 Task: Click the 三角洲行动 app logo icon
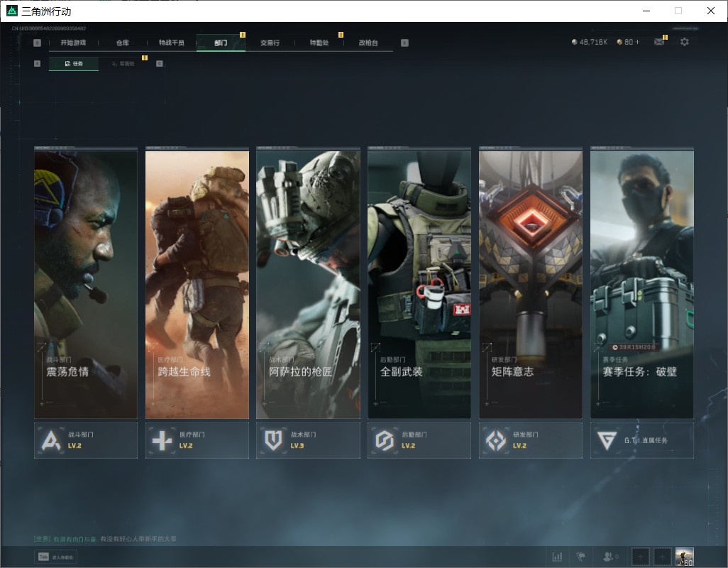tap(11, 11)
